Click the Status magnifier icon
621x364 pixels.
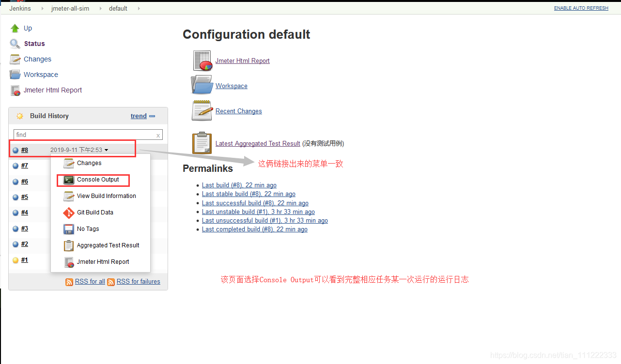point(15,44)
